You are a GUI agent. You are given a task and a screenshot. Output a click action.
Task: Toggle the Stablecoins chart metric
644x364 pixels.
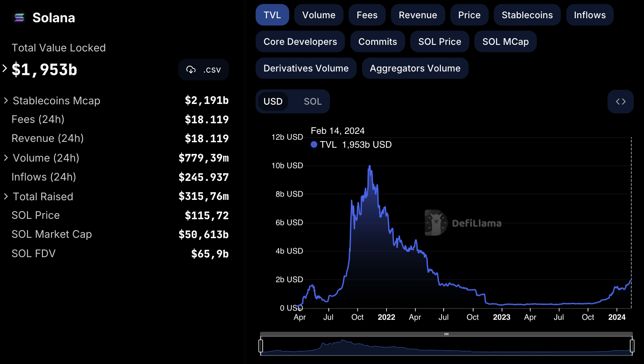[527, 15]
